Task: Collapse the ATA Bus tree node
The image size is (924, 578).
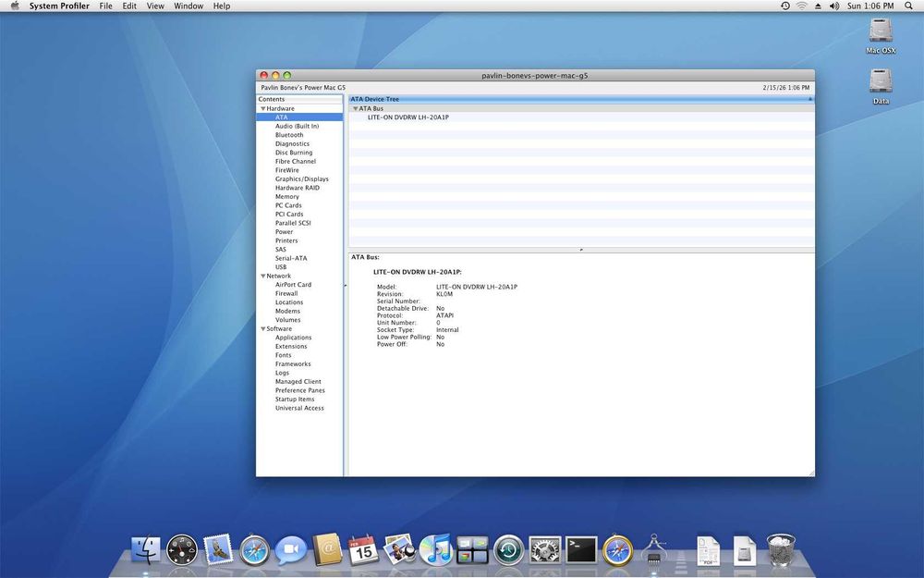Action: tap(356, 108)
